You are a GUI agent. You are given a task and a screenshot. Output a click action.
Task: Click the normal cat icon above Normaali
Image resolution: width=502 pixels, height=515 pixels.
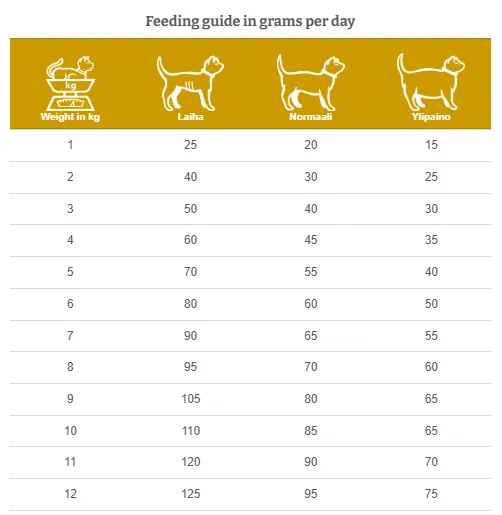coord(311,83)
